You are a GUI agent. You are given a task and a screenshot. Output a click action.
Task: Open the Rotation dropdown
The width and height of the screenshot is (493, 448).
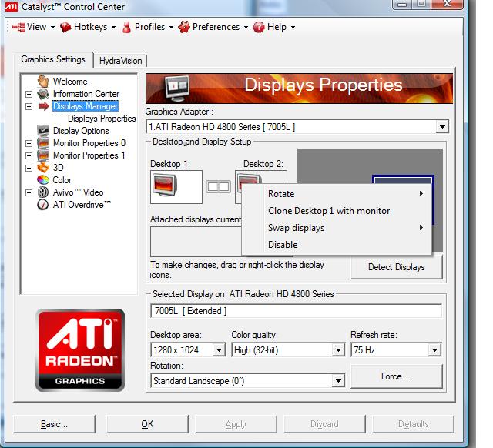coord(338,381)
